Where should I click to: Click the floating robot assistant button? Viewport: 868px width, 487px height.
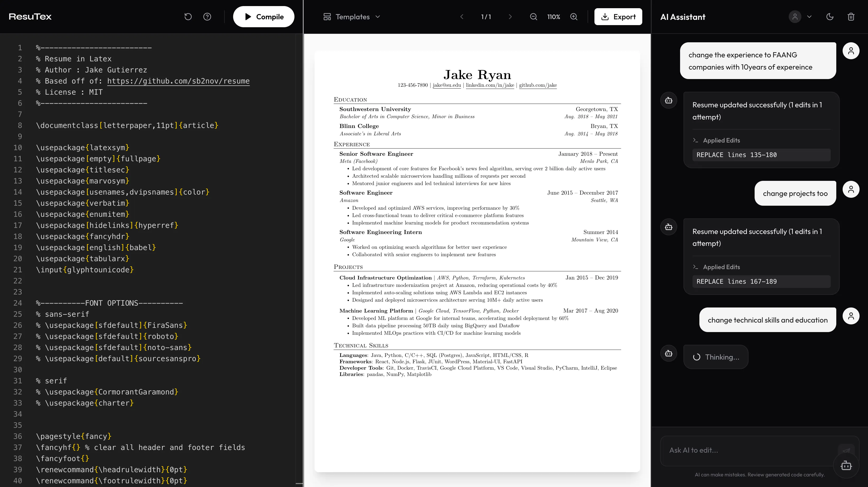point(846,466)
